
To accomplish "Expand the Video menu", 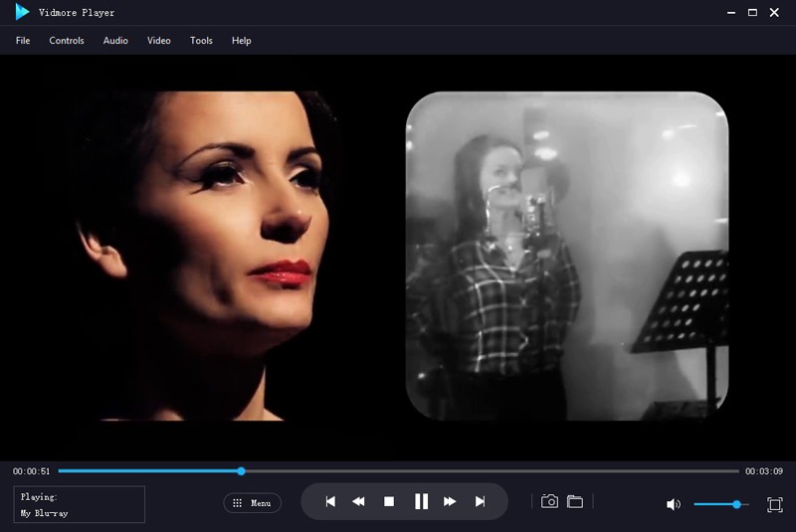I will click(x=159, y=41).
